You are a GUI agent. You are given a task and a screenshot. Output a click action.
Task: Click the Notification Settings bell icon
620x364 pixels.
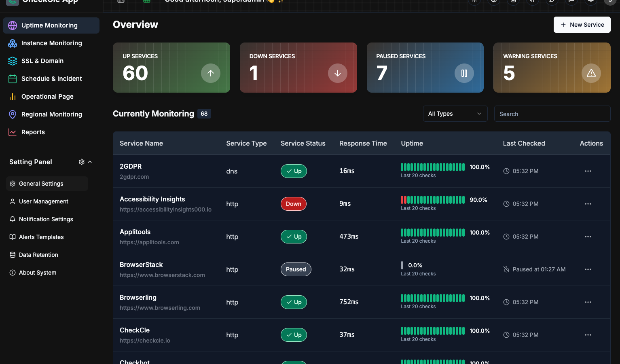[13, 219]
